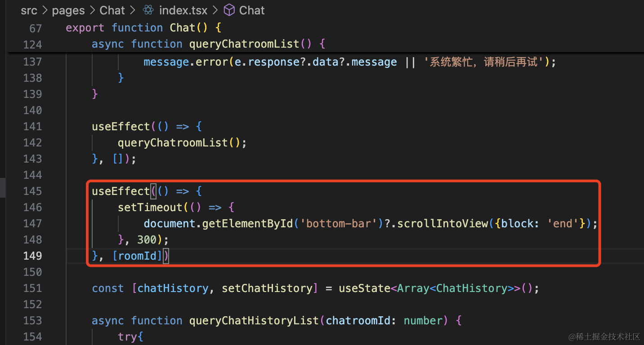Image resolution: width=644 pixels, height=345 pixels.
Task: Click line number 149 in gutter
Action: [32, 256]
